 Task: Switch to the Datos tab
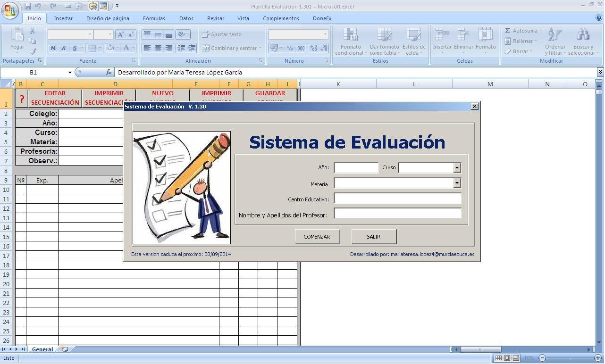pyautogui.click(x=186, y=18)
